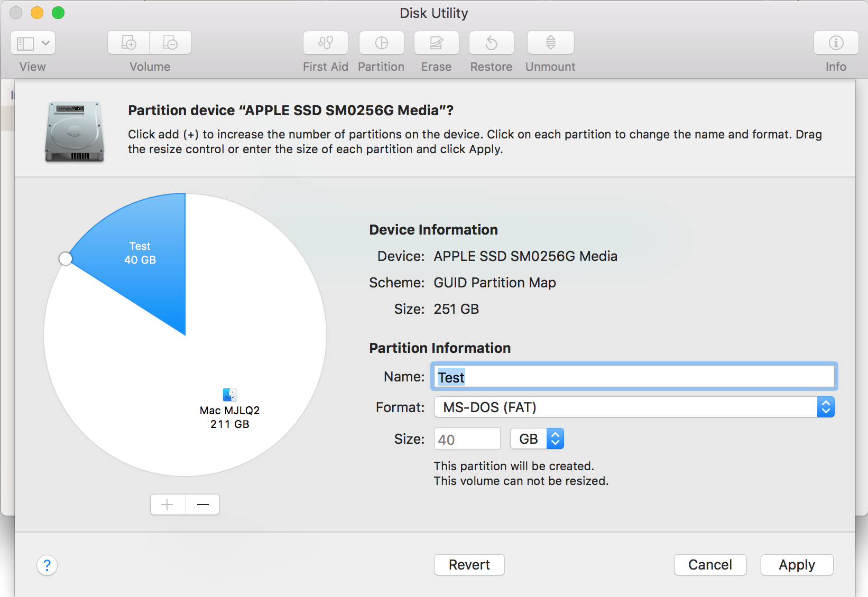Open the GB size unit dropdown

point(537,439)
